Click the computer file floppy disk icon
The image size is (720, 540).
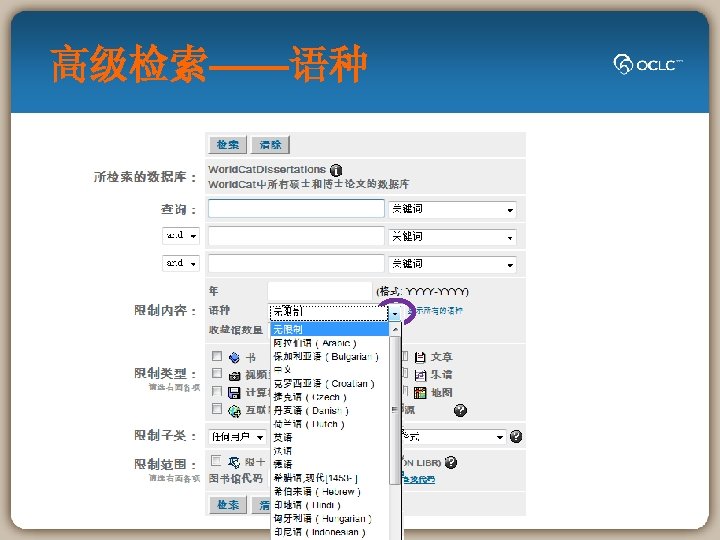coord(234,393)
